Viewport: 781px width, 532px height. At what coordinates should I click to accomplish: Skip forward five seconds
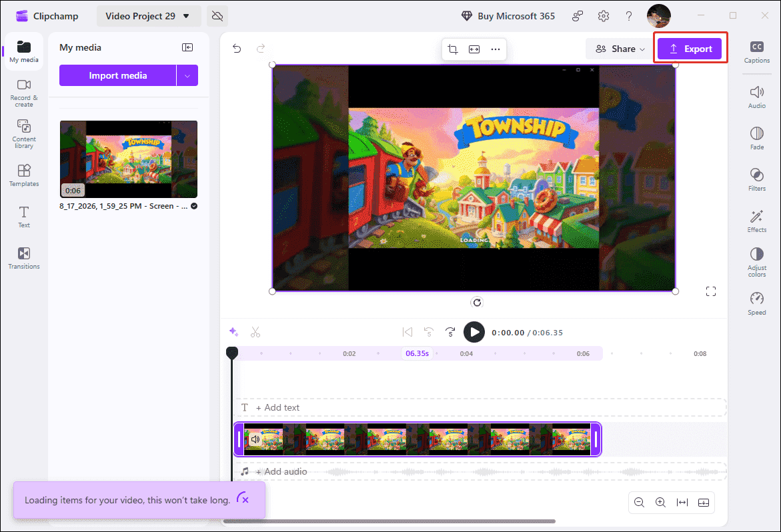[x=450, y=332]
